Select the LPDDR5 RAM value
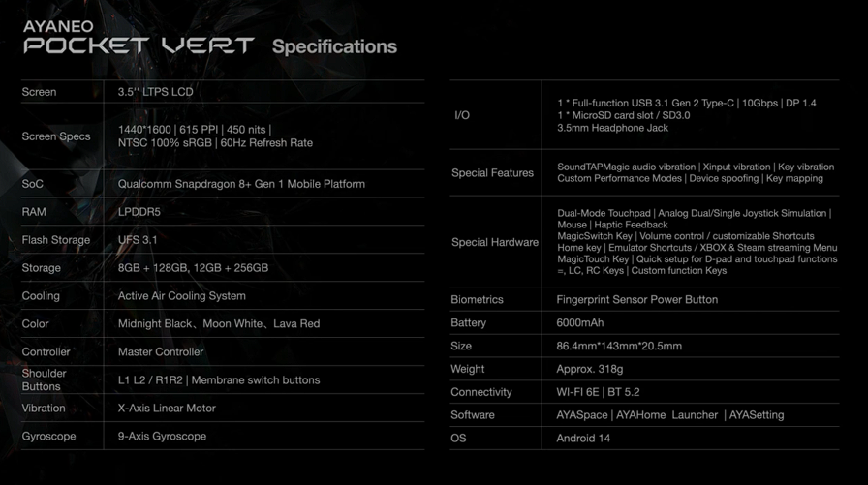Viewport: 868px width, 485px height. 139,212
